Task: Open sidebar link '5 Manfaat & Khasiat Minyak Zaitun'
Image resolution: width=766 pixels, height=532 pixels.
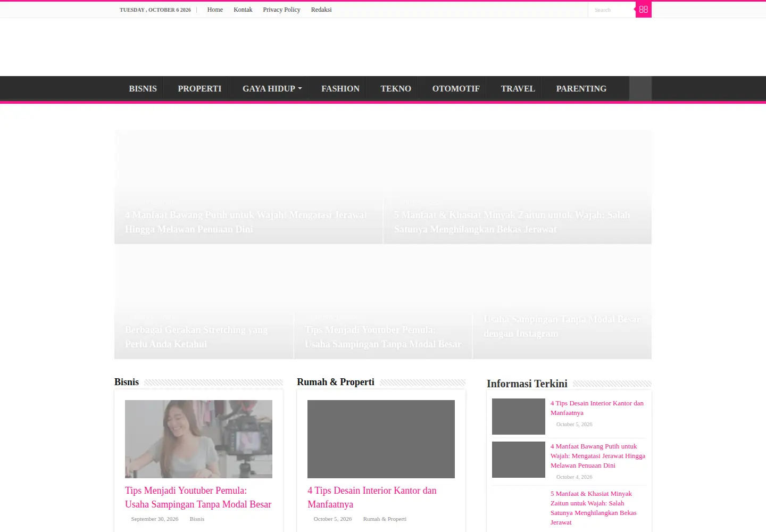Action: (594, 508)
